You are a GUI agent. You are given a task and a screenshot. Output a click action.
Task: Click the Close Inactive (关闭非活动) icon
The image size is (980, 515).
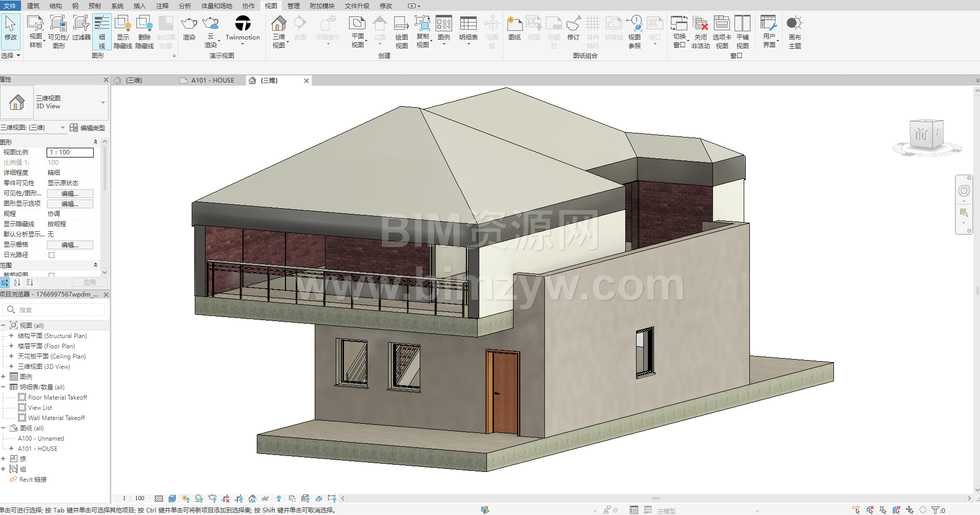(x=700, y=31)
